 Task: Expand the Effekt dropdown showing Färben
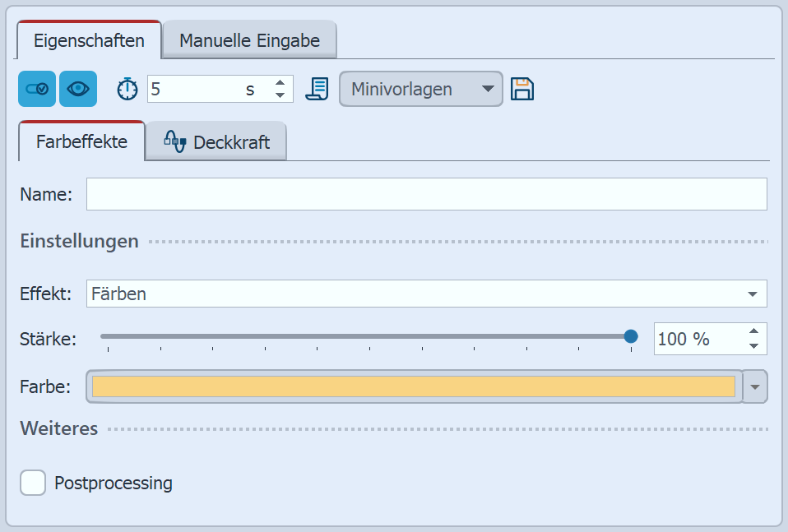[752, 294]
